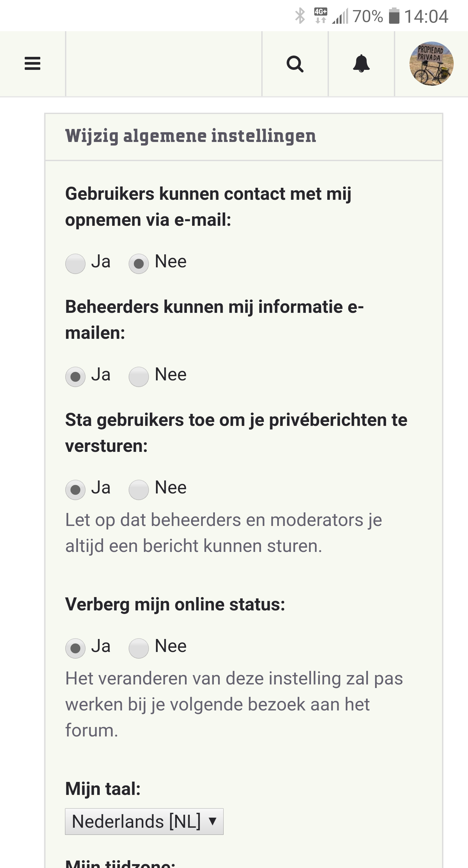This screenshot has height=868, width=468.
Task: Choose Ja for receiving privéberichten
Action: click(75, 490)
